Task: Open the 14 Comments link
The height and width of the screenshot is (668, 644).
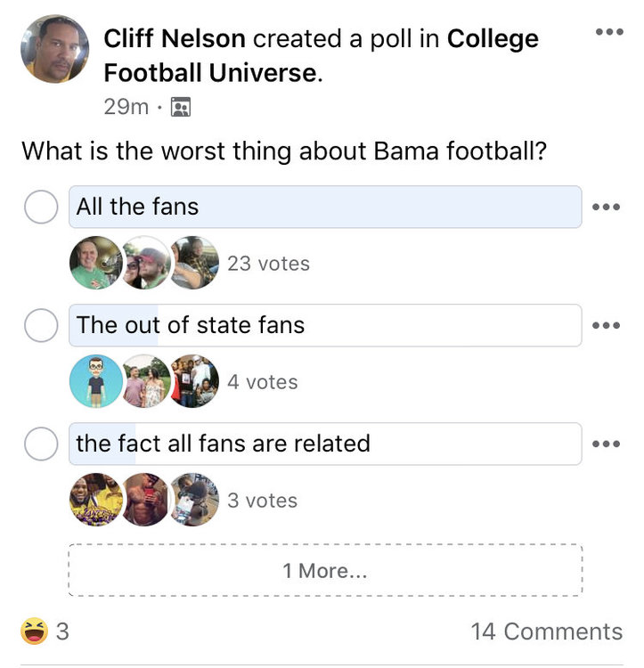Action: [546, 631]
